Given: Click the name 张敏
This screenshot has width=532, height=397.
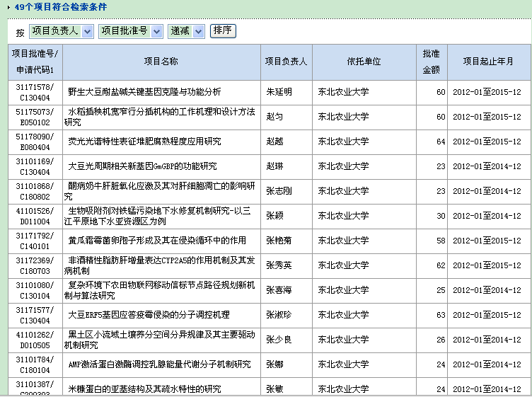Looking at the screenshot, I should (x=274, y=389).
